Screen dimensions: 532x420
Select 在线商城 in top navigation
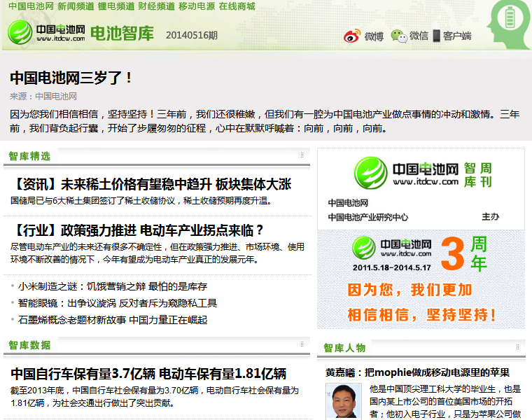tap(237, 6)
